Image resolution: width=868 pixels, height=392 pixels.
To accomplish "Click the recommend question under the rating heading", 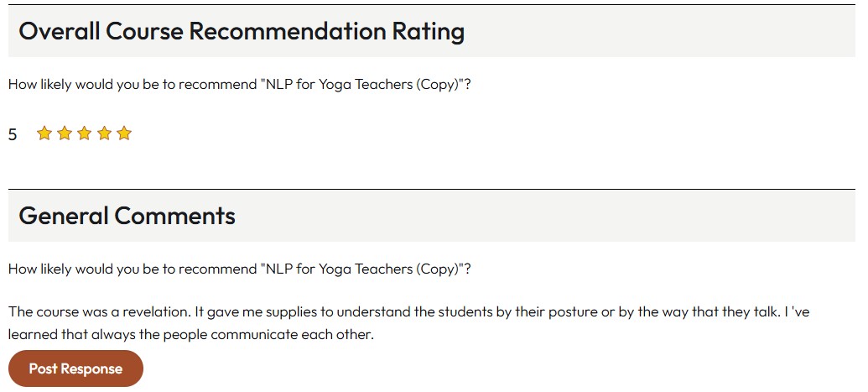I will (x=239, y=85).
